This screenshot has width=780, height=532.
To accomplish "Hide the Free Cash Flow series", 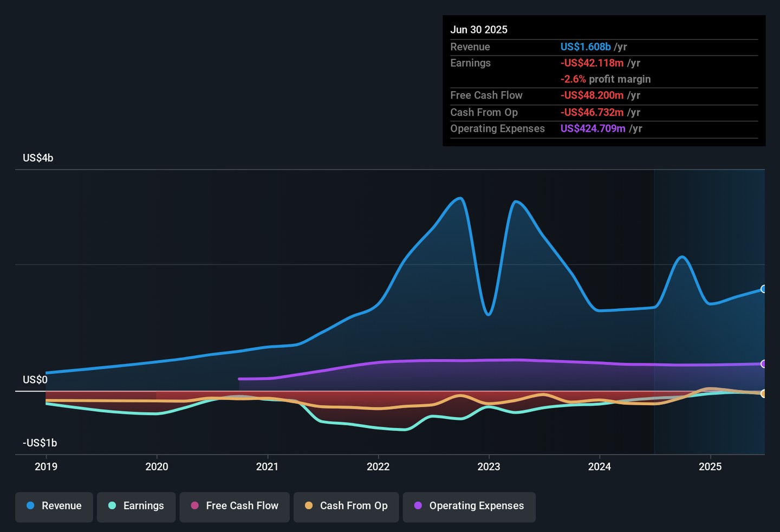I will [x=235, y=506].
